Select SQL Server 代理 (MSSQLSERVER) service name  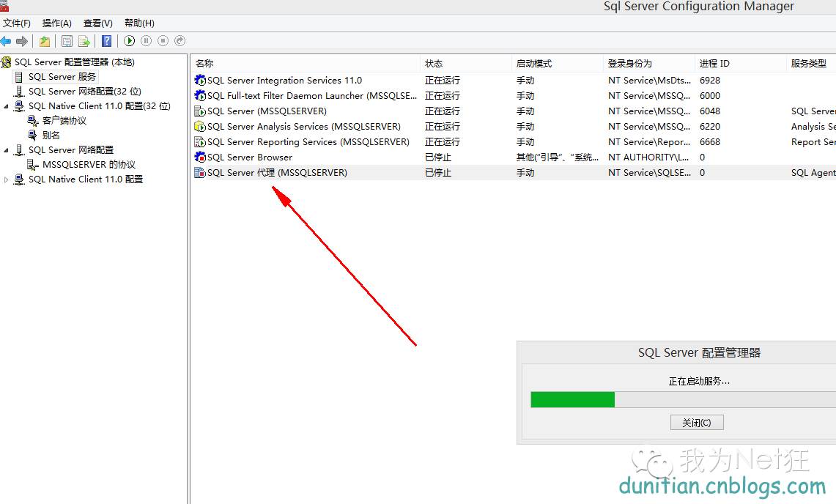tap(277, 173)
